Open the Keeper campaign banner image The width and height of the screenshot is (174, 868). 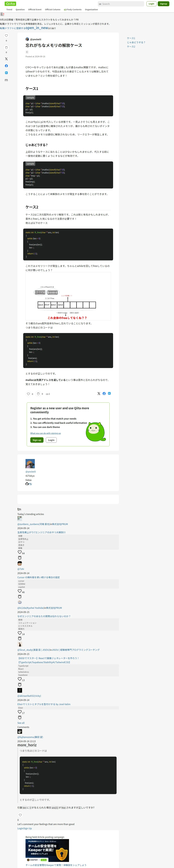(47, 850)
